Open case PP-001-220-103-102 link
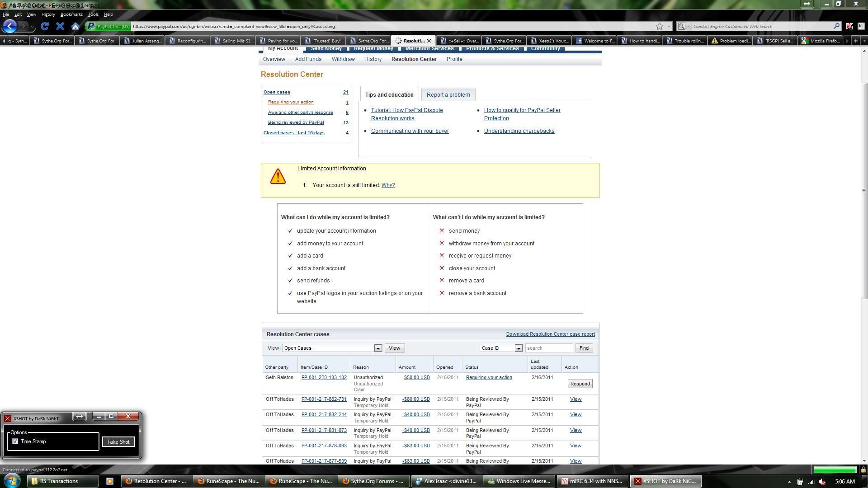This screenshot has height=488, width=868. pyautogui.click(x=324, y=378)
